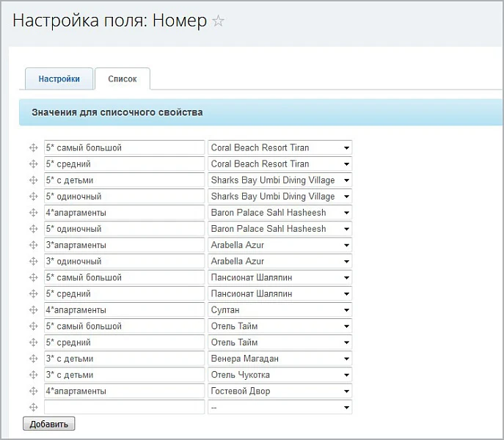Grab move handle of '5* одиночный' Sharks Bay row

(34, 197)
